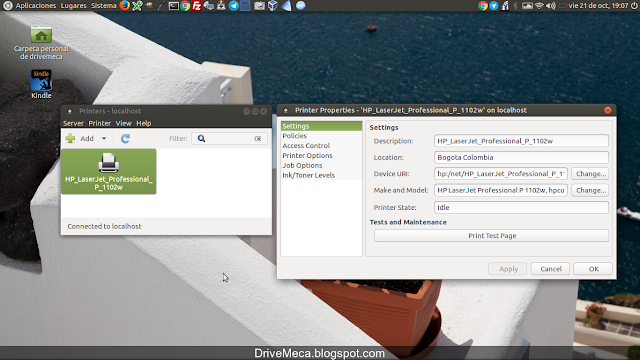Click the Print Test Page button
Viewport: 640px width, 360px height.
[491, 236]
